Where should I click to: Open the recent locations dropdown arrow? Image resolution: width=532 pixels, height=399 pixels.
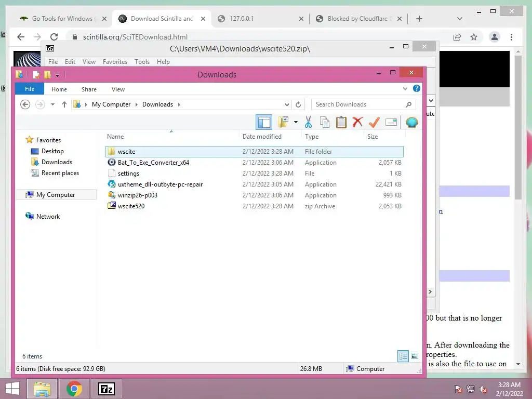(52, 104)
